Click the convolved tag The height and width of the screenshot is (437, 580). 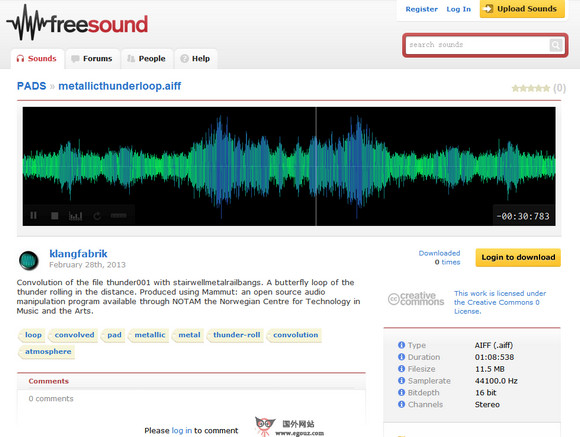(74, 335)
